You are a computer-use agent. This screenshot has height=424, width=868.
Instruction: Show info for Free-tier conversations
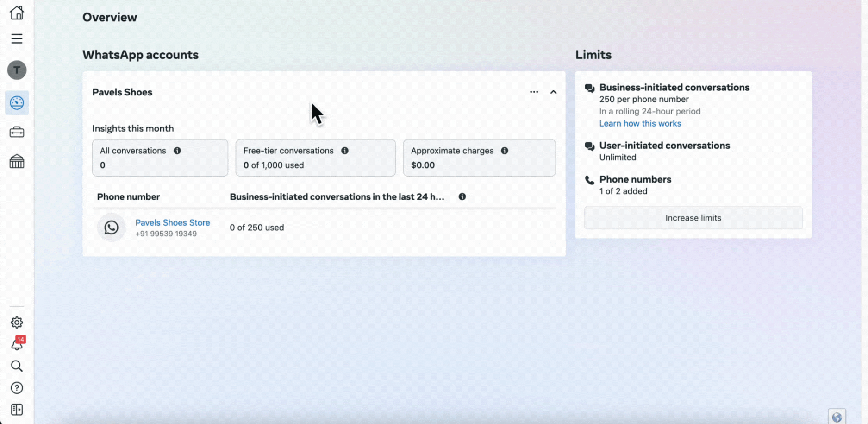point(345,151)
